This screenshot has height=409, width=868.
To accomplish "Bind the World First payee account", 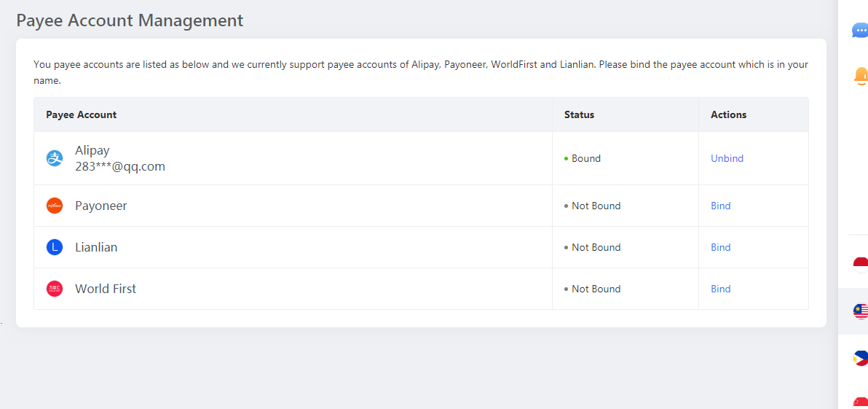I will pyautogui.click(x=721, y=289).
